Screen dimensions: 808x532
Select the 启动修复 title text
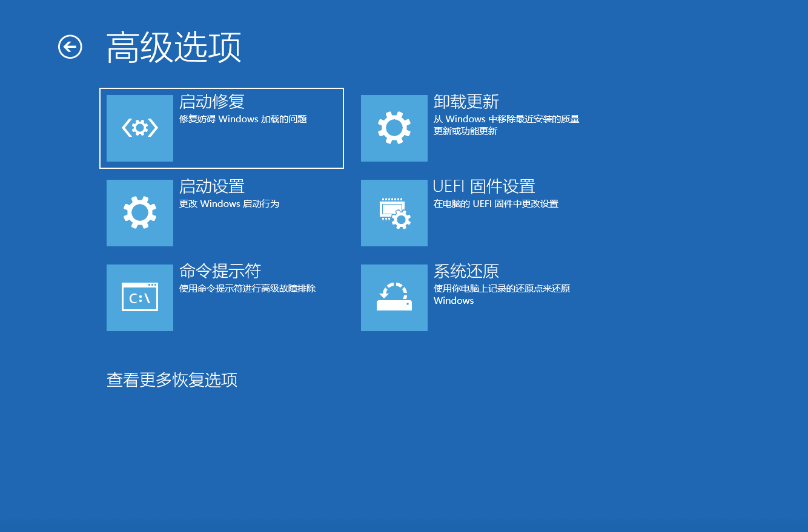212,102
